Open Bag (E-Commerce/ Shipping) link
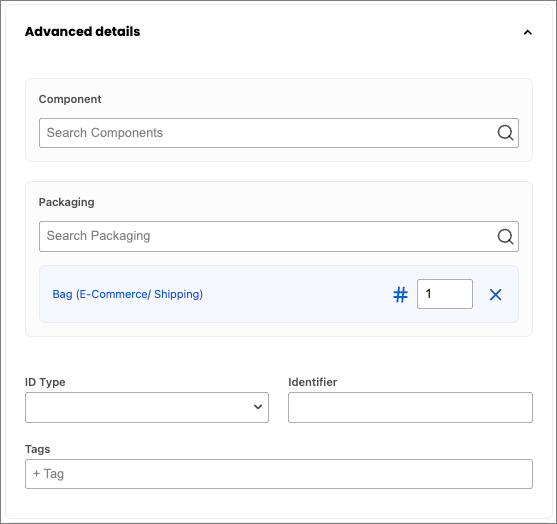This screenshot has width=557, height=524. 128,294
